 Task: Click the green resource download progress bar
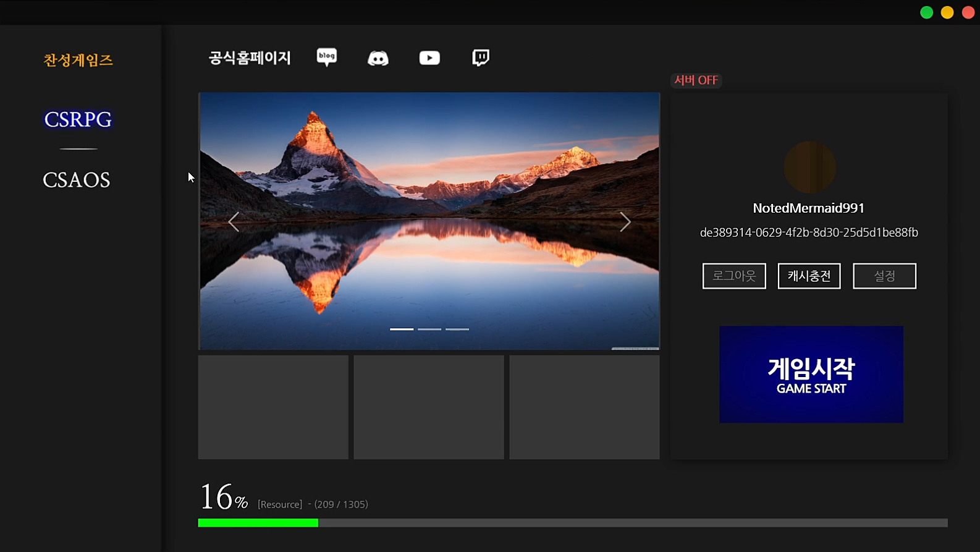click(258, 523)
